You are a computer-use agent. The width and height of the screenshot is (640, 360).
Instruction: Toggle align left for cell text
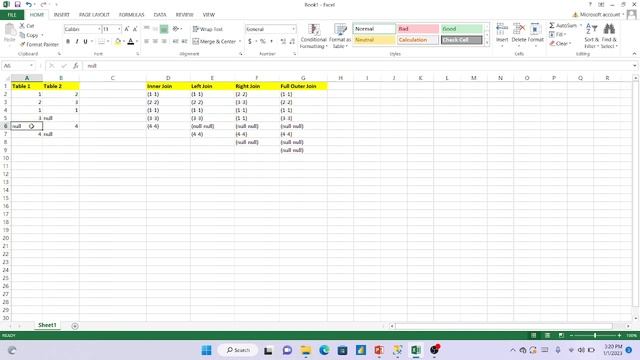point(146,41)
